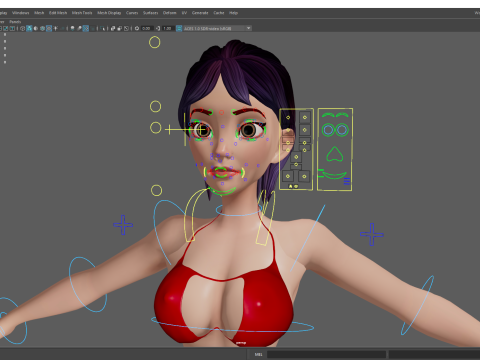Toggle Depth of Field viewport icon
Viewport: 480px width, 360px height.
[92, 28]
